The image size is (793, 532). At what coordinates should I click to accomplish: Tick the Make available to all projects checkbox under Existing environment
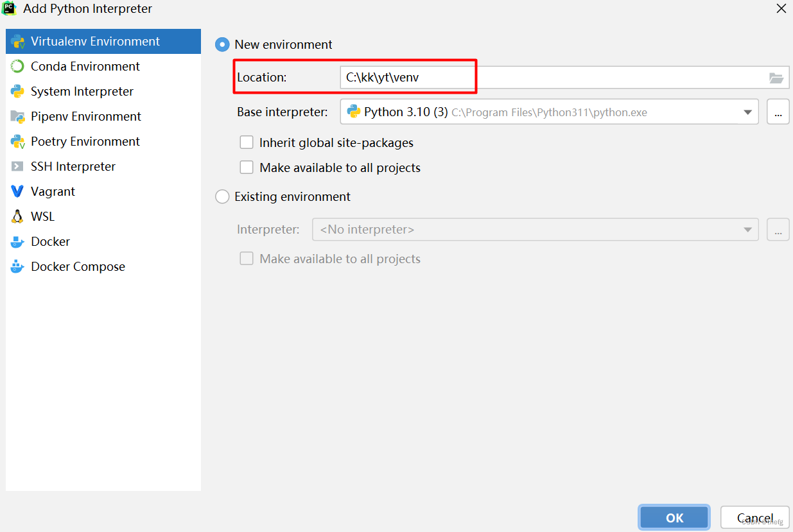pos(247,259)
